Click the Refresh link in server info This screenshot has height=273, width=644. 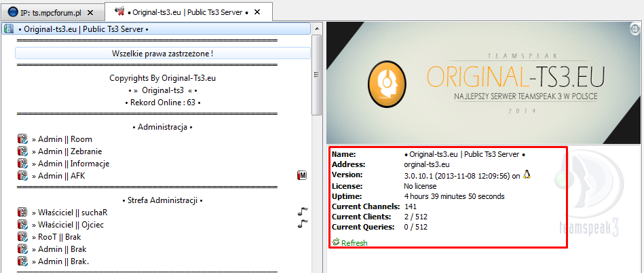[x=354, y=243]
